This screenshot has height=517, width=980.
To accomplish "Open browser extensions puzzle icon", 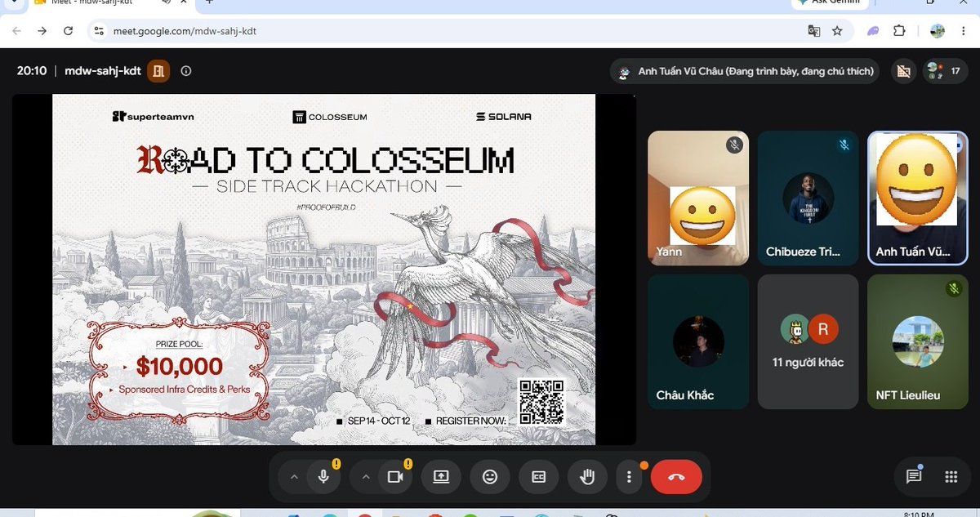I will pyautogui.click(x=899, y=31).
